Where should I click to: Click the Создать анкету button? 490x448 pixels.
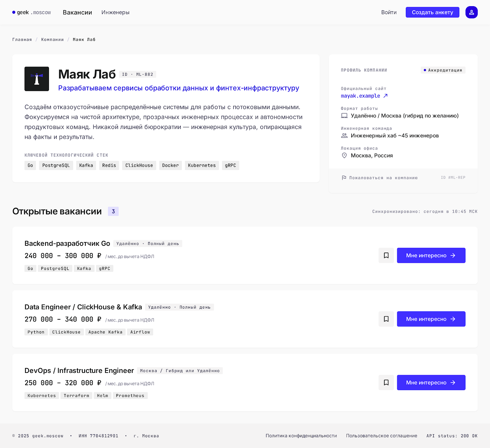coord(432,12)
